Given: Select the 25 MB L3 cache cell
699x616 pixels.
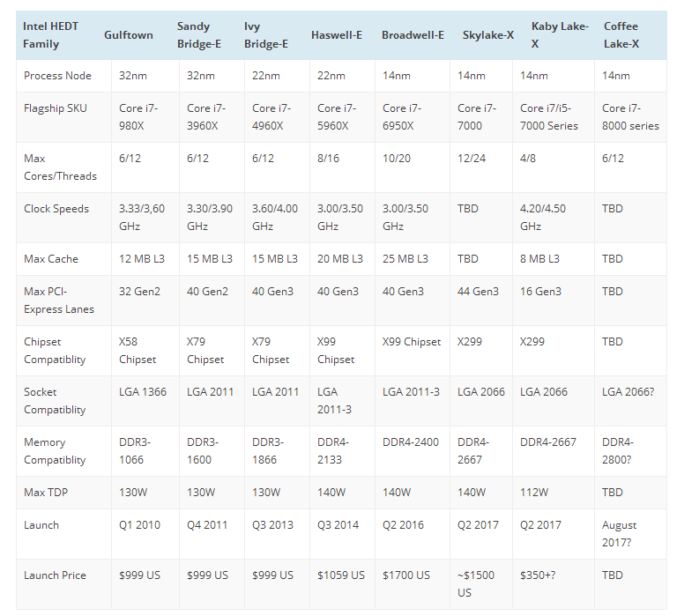Looking at the screenshot, I should [405, 259].
